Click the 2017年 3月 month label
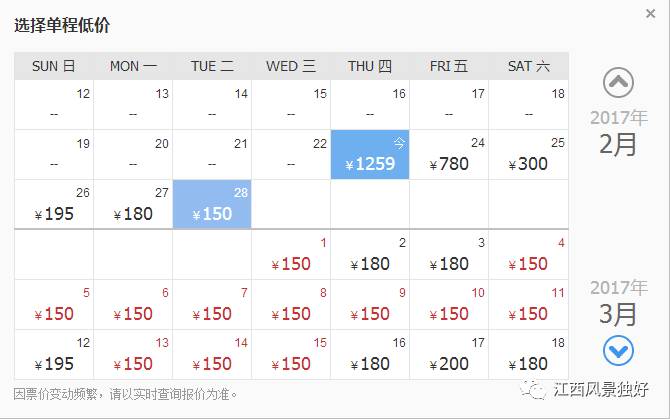 pyautogui.click(x=618, y=302)
